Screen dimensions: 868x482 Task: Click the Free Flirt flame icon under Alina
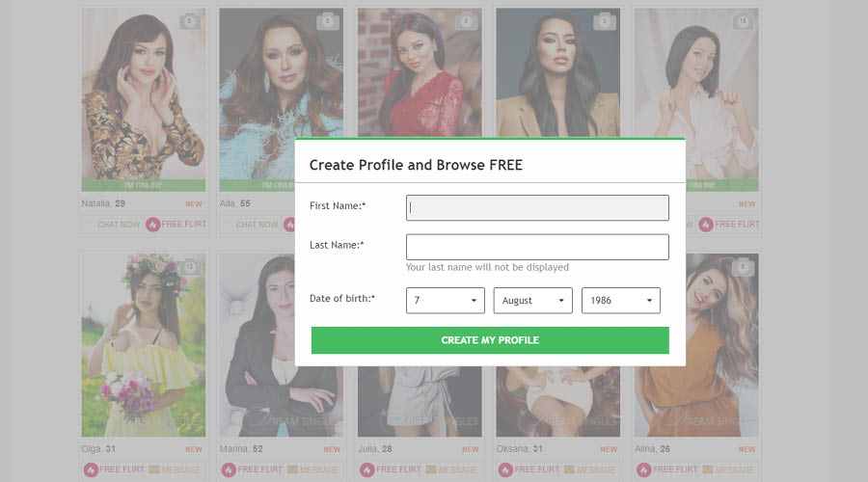click(x=644, y=469)
